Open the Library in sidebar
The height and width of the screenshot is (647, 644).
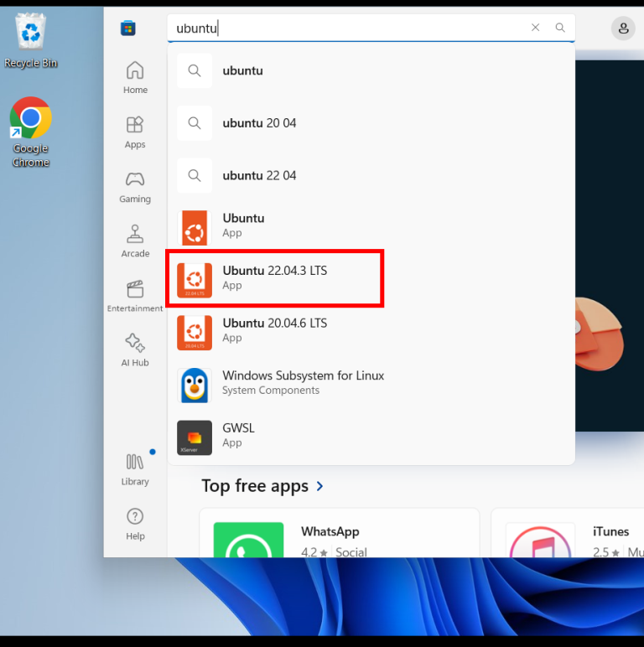coord(135,469)
